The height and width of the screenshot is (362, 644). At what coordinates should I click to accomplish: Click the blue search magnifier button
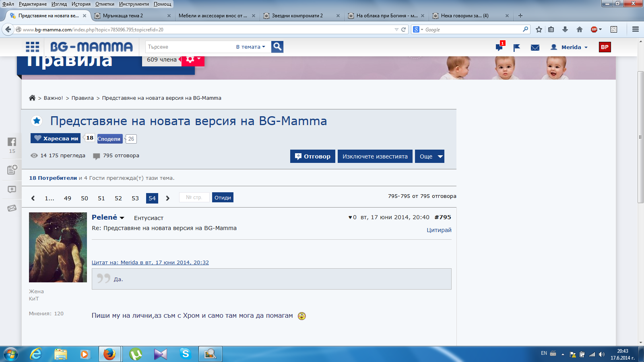pos(277,47)
